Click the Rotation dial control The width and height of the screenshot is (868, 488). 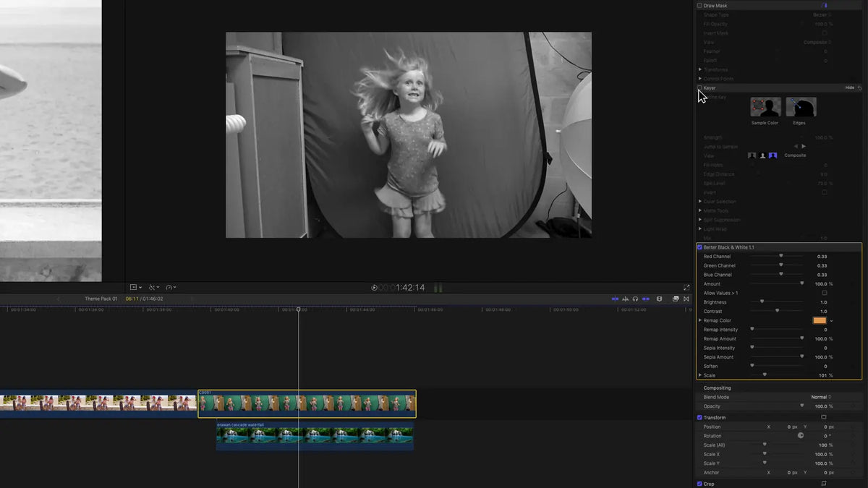coord(801,436)
